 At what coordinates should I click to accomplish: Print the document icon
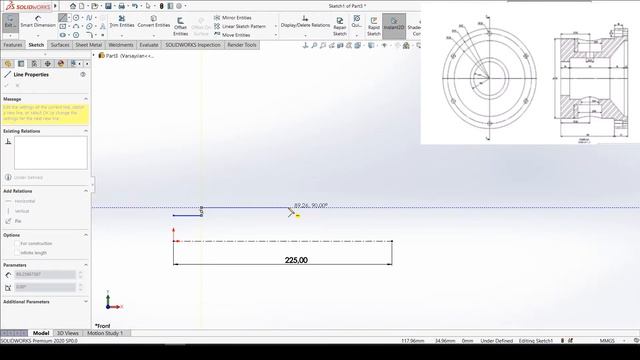click(x=121, y=6)
